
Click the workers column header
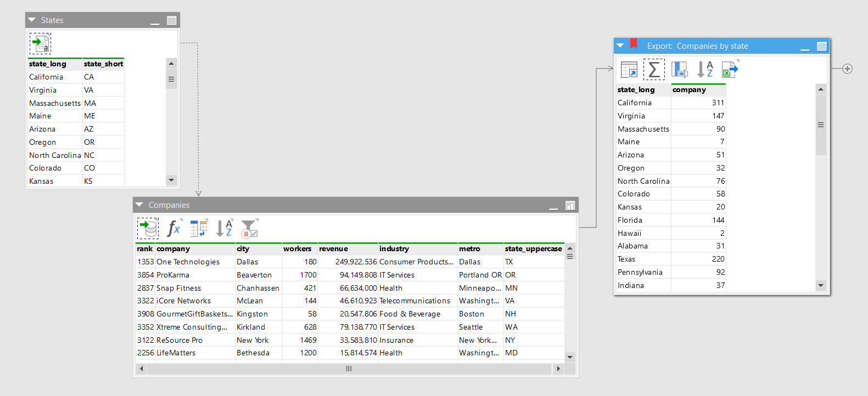coord(300,249)
